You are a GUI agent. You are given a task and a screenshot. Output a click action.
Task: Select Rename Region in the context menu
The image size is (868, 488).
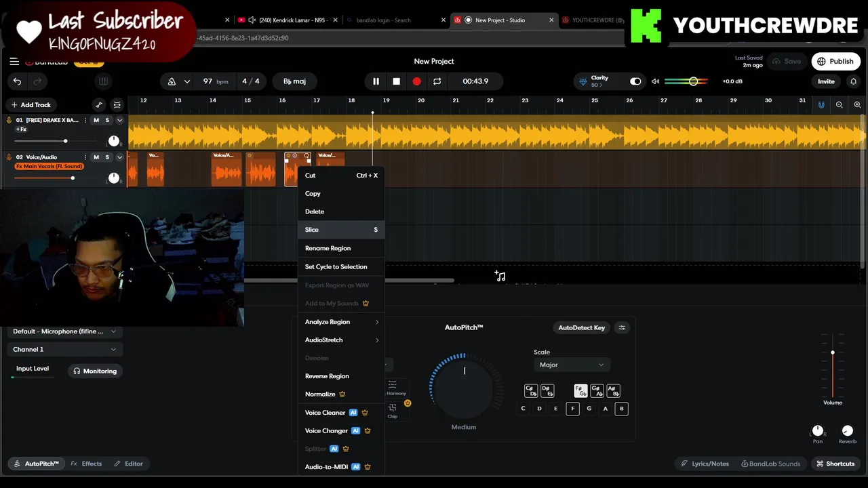click(x=341, y=248)
